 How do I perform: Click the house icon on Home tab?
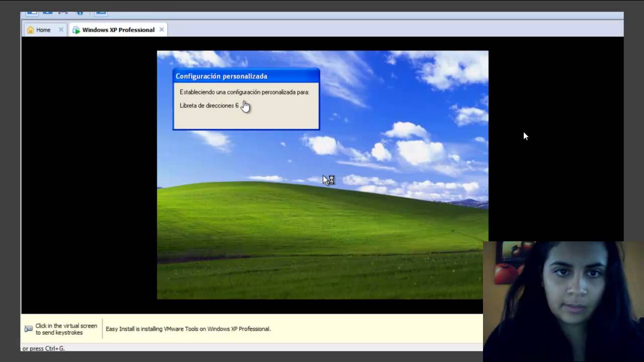tap(31, 30)
